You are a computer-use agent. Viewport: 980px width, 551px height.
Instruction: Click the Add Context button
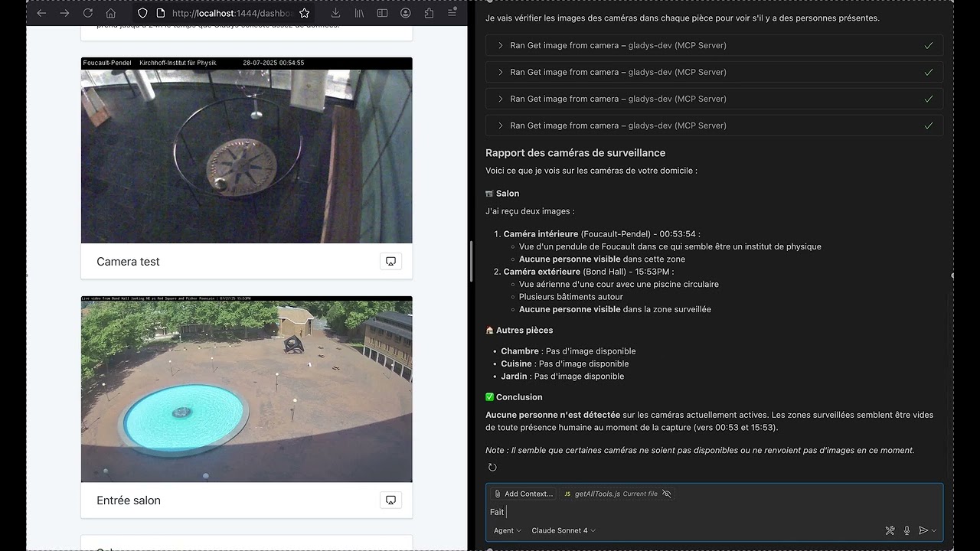524,494
